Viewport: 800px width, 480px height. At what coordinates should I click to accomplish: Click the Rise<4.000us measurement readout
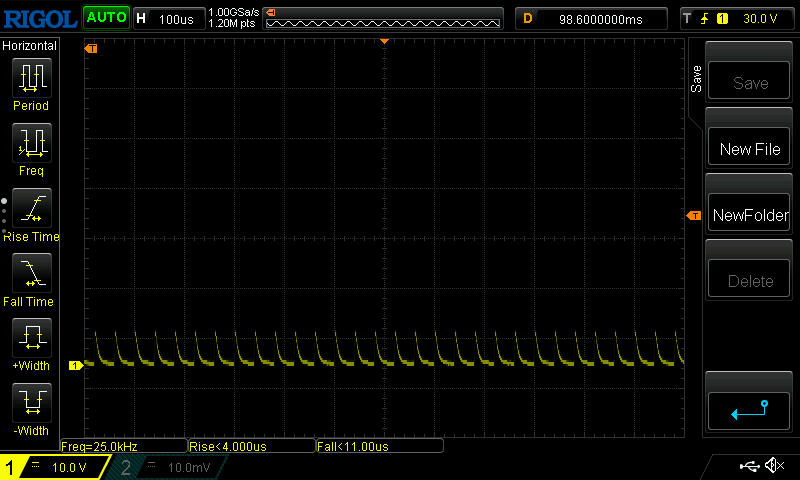(252, 446)
